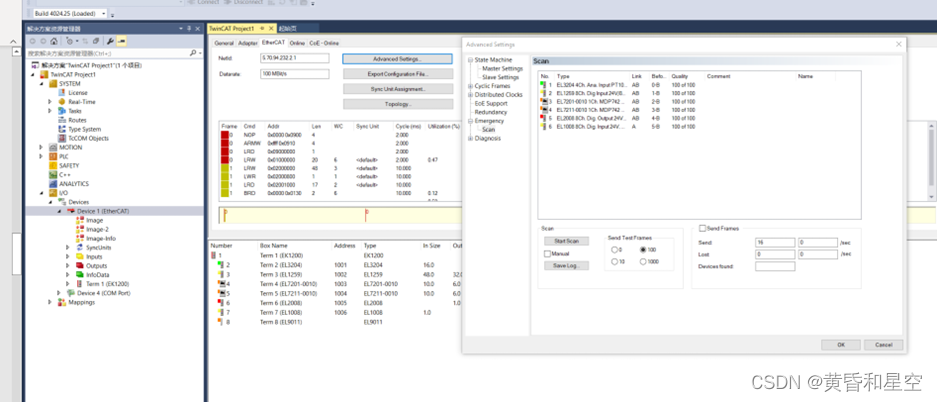The image size is (937, 402).
Task: Click Export Configuration File... button
Action: [x=397, y=74]
